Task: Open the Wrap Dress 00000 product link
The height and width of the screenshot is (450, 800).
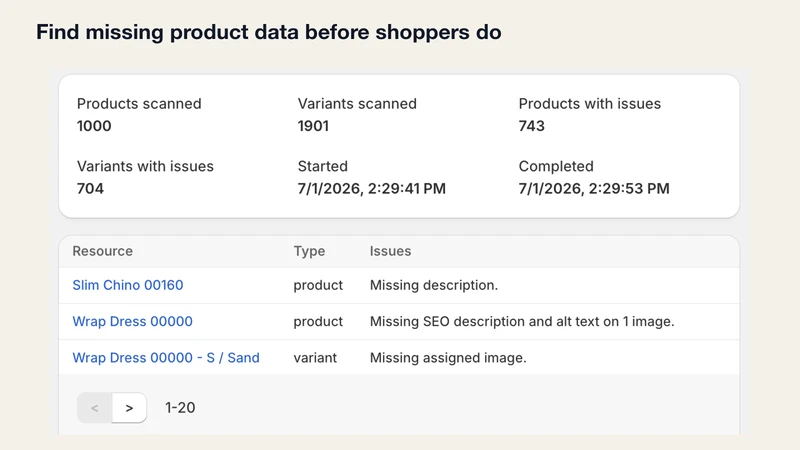Action: point(132,321)
